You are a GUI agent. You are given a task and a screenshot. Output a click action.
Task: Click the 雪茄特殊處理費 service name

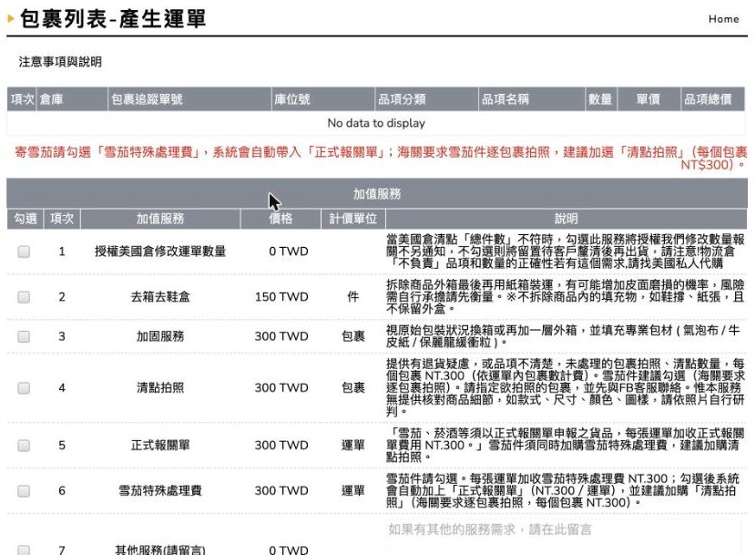pyautogui.click(x=160, y=491)
